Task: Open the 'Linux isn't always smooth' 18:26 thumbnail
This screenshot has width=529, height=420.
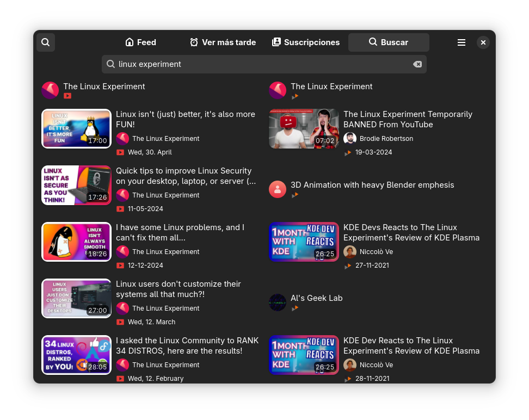Action: click(76, 242)
